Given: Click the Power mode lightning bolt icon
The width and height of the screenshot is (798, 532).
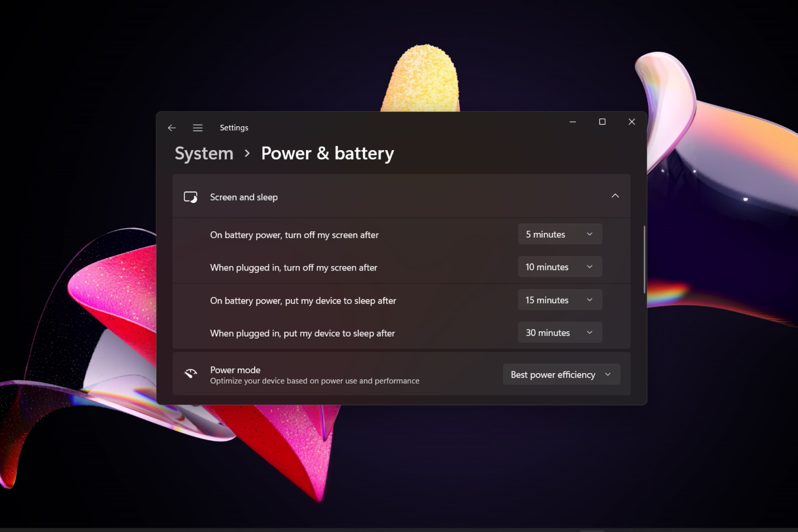Looking at the screenshot, I should 191,374.
